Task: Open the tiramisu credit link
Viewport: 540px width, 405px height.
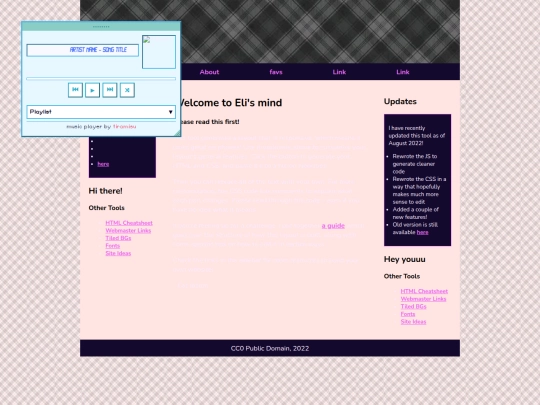Action: [x=124, y=127]
